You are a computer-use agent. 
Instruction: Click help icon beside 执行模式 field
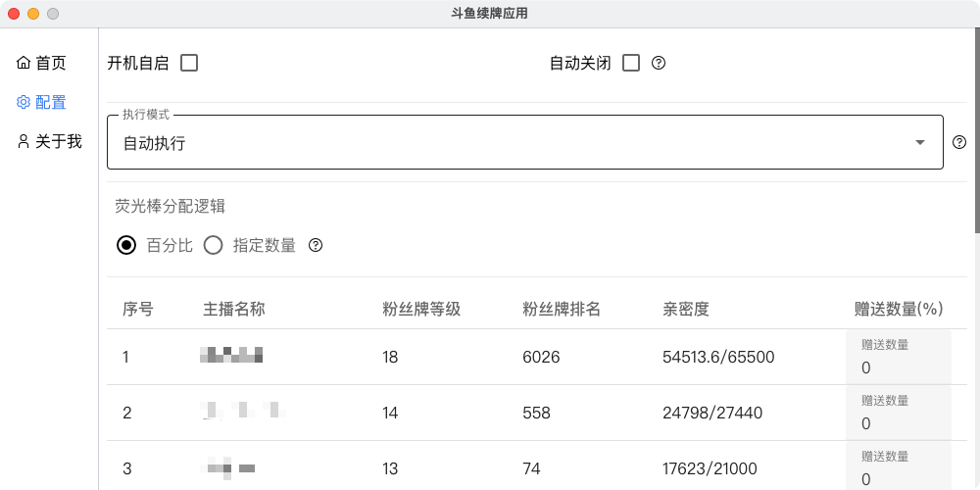tap(959, 142)
